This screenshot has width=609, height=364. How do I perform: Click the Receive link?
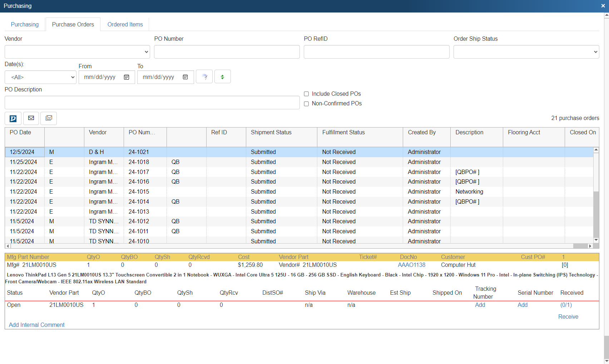568,316
